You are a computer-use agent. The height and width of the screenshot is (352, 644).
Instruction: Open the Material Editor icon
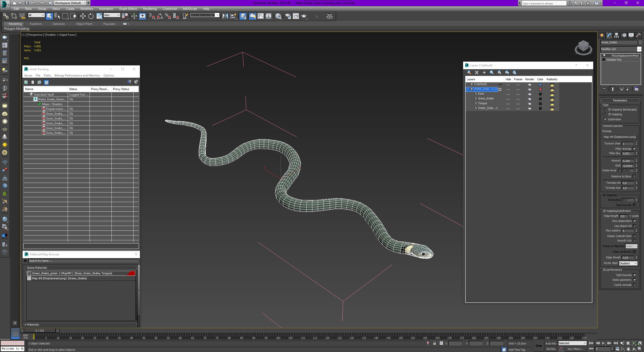278,16
